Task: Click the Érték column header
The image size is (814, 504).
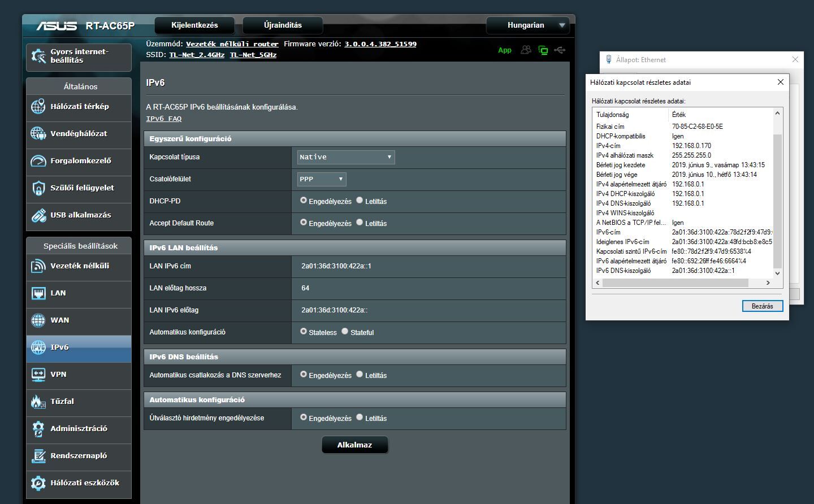Action: [x=721, y=114]
